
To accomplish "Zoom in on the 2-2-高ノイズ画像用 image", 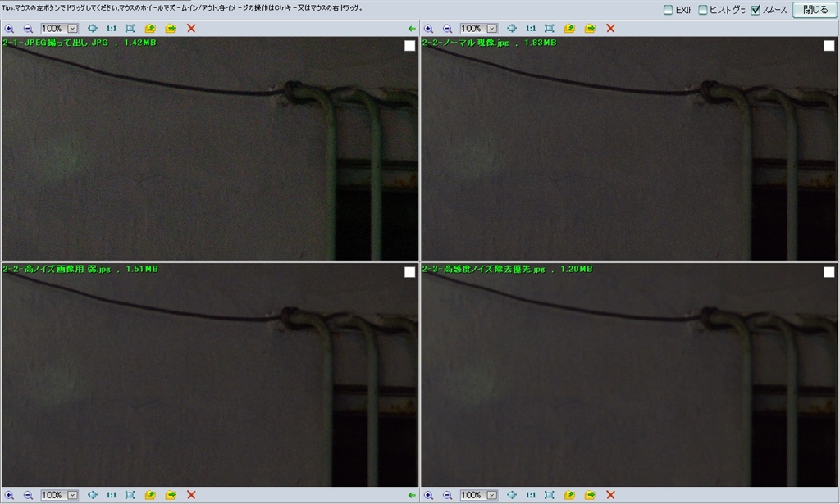I will pyautogui.click(x=9, y=495).
